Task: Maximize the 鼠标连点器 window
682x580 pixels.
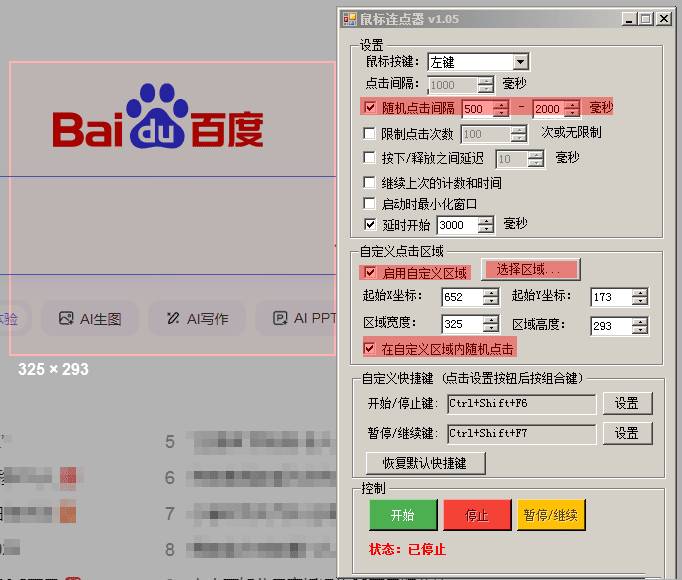Action: [x=646, y=19]
